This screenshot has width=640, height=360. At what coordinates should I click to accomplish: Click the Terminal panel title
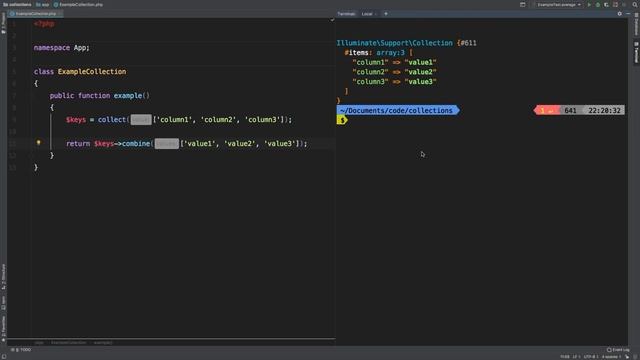[x=346, y=14]
